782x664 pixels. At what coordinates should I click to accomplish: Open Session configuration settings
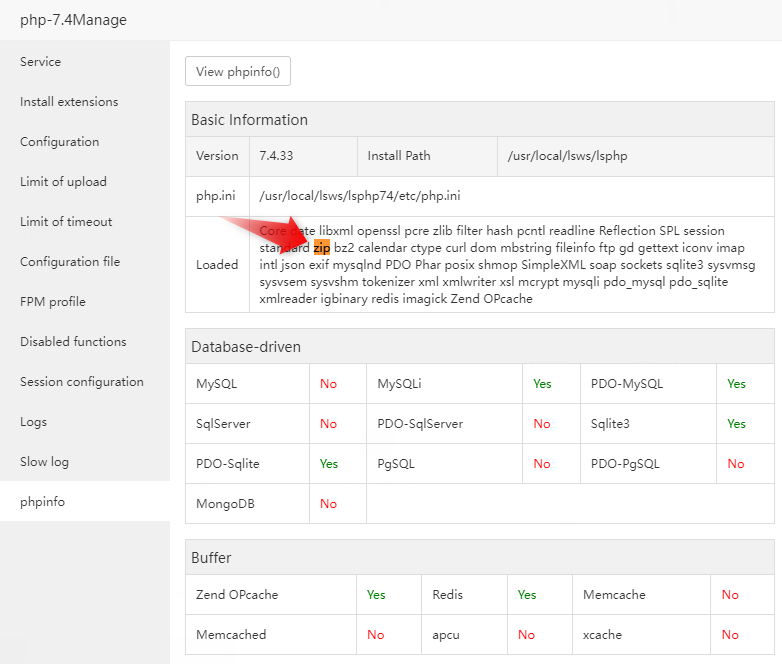coord(82,382)
